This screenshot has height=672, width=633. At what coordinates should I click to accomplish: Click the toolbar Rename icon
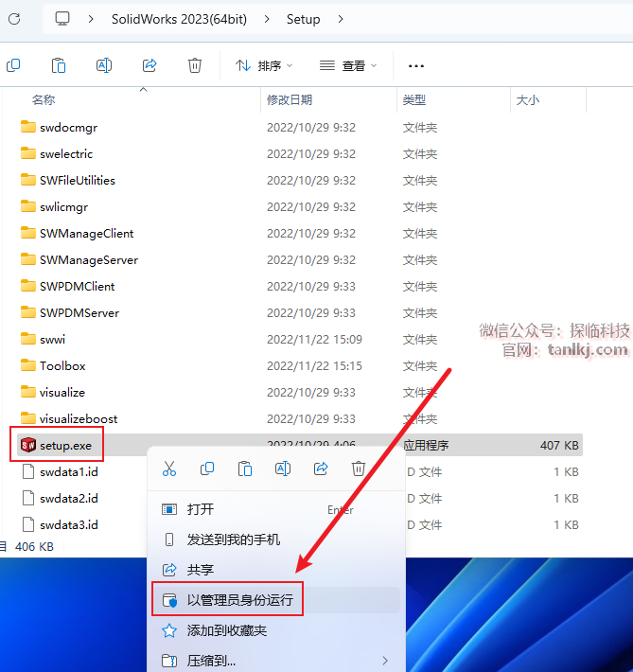(104, 65)
